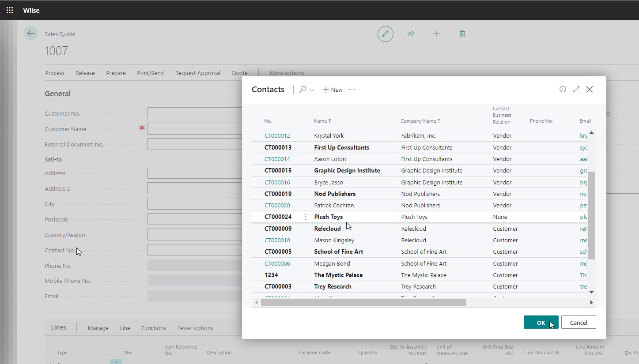Click the search magnifier in Contacts dialog

[x=302, y=90]
